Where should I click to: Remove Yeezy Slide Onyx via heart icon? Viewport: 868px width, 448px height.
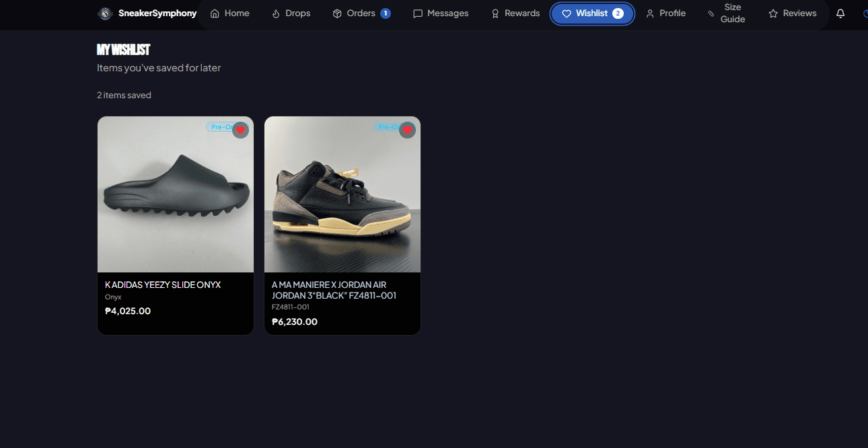[x=240, y=130]
